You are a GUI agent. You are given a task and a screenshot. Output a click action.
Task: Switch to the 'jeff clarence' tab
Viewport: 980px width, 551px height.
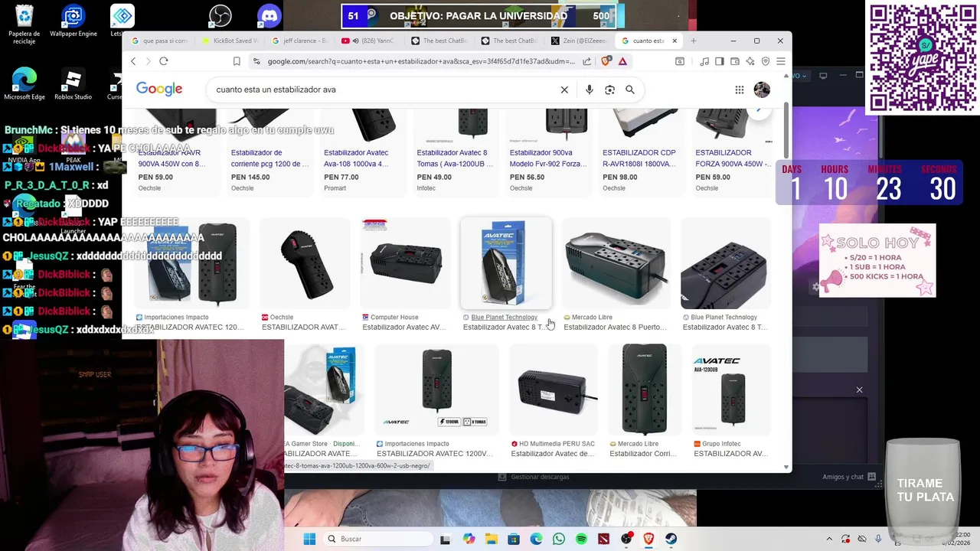[x=300, y=41]
